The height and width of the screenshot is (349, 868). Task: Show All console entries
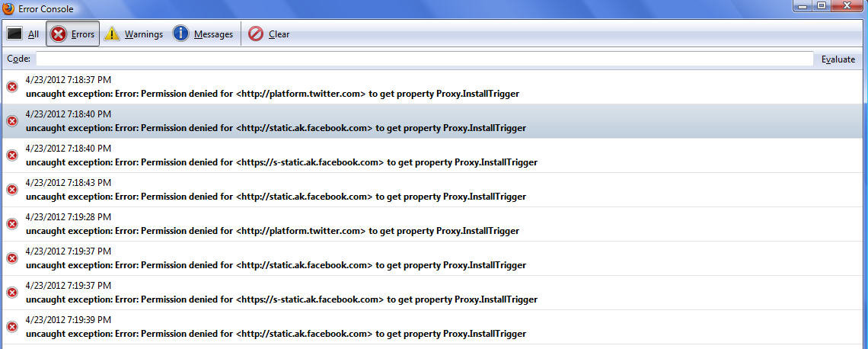coord(23,34)
